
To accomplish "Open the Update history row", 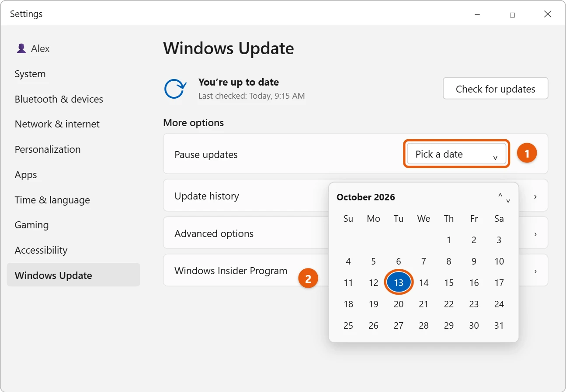I will [355, 196].
